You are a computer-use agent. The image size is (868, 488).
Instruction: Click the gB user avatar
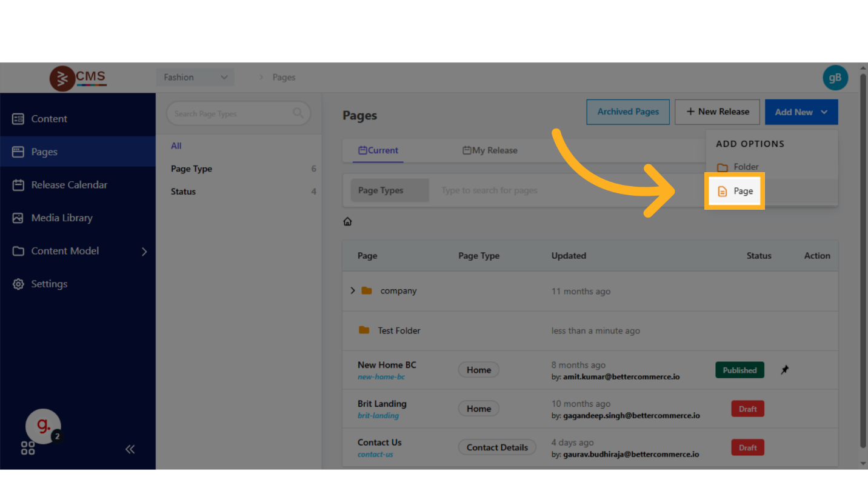[835, 78]
